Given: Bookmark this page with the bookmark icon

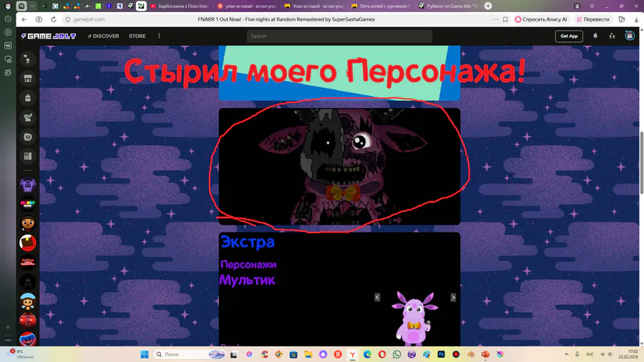Looking at the screenshot, I should pos(505,19).
